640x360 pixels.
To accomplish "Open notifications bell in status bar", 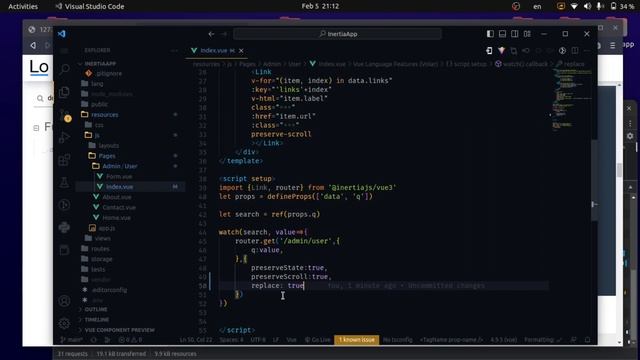I will tap(587, 340).
